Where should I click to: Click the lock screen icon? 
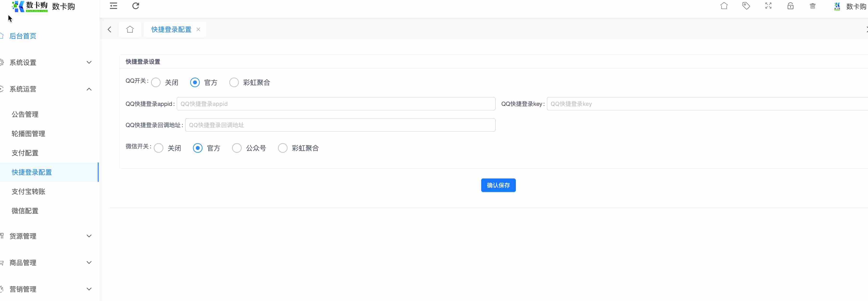790,6
